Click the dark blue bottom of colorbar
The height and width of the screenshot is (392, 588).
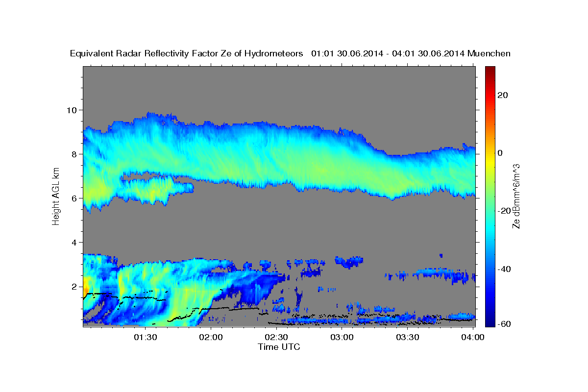click(490, 323)
